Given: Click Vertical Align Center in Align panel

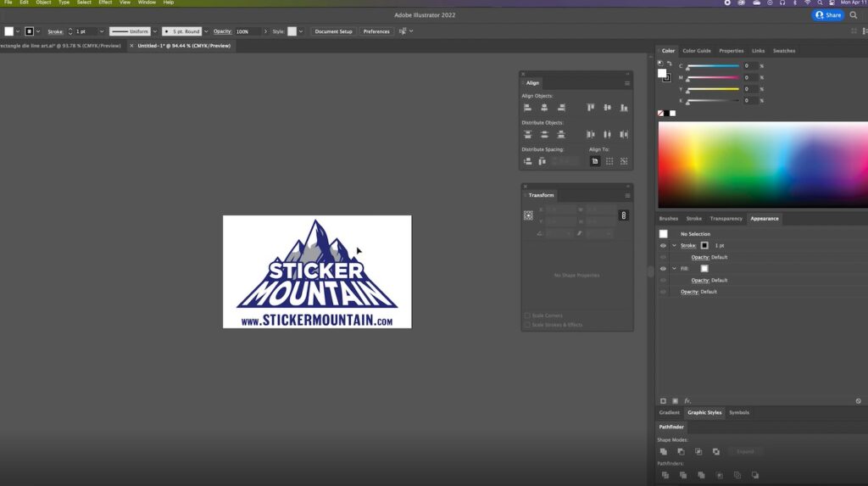Looking at the screenshot, I should [607, 108].
